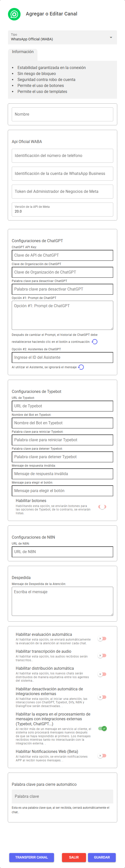The image size is (125, 868).
Task: Select the URL de Typebot field
Action: (62, 406)
